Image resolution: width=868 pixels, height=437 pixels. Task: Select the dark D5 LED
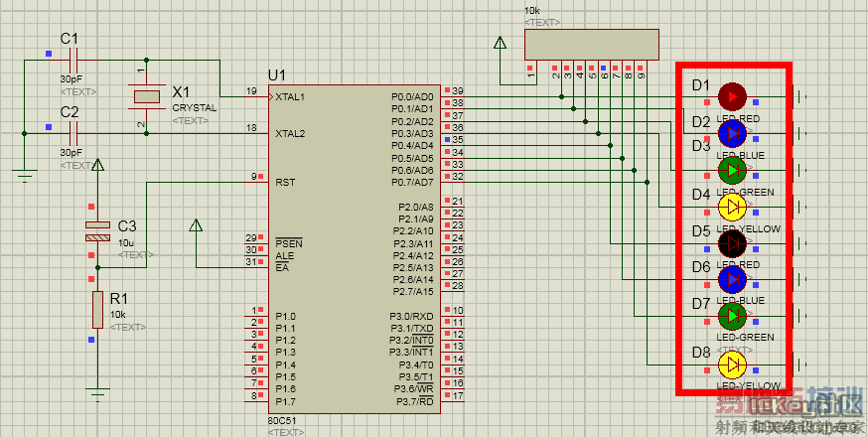732,243
